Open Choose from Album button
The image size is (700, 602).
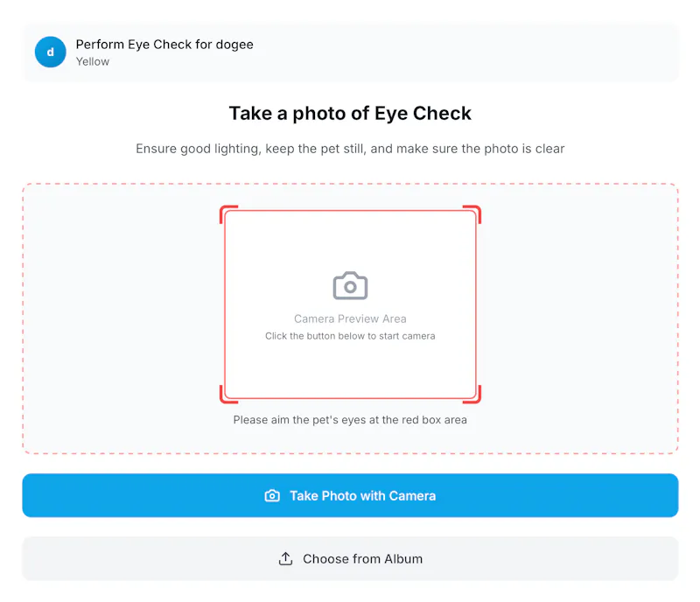pyautogui.click(x=351, y=558)
